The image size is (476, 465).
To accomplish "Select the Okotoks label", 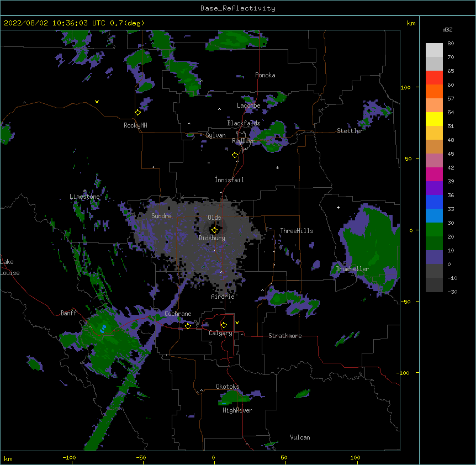I will click(228, 387).
